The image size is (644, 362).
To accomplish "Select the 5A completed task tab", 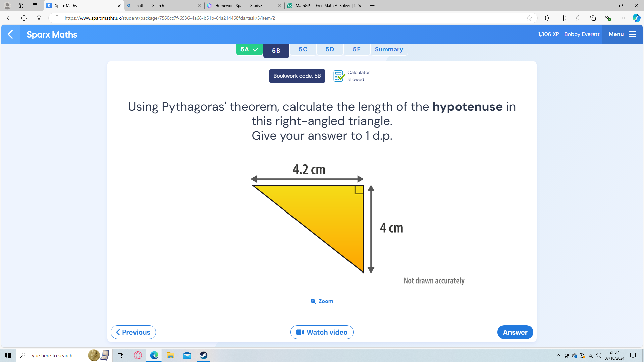I will click(x=249, y=49).
